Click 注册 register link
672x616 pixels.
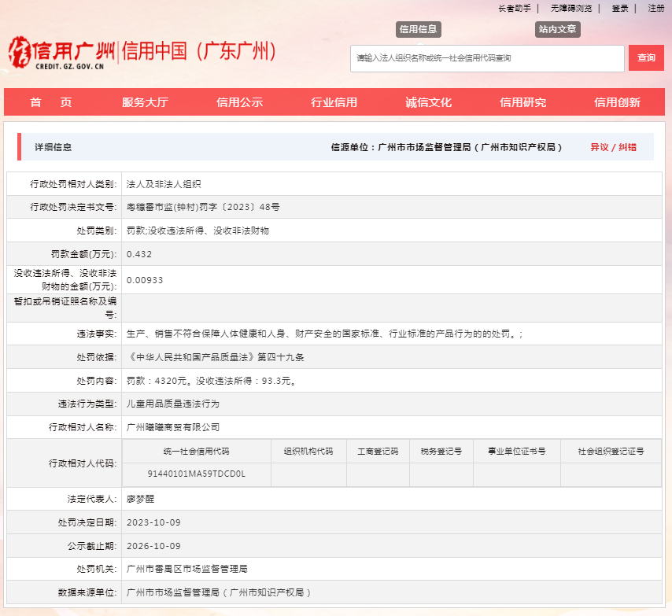655,8
